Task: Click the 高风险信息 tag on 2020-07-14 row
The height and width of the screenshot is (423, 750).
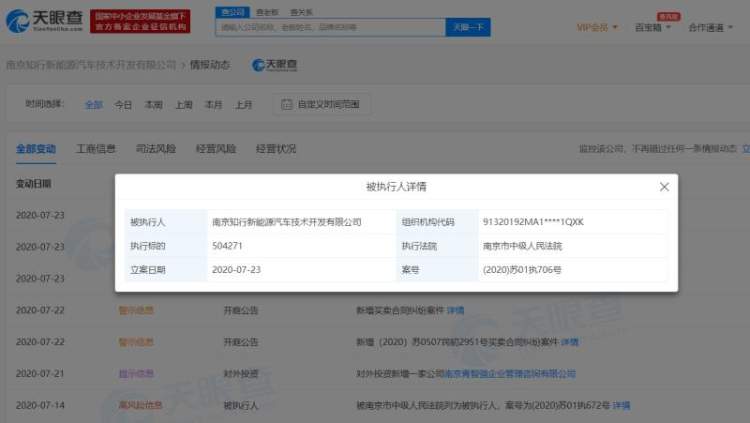Action: coord(140,405)
